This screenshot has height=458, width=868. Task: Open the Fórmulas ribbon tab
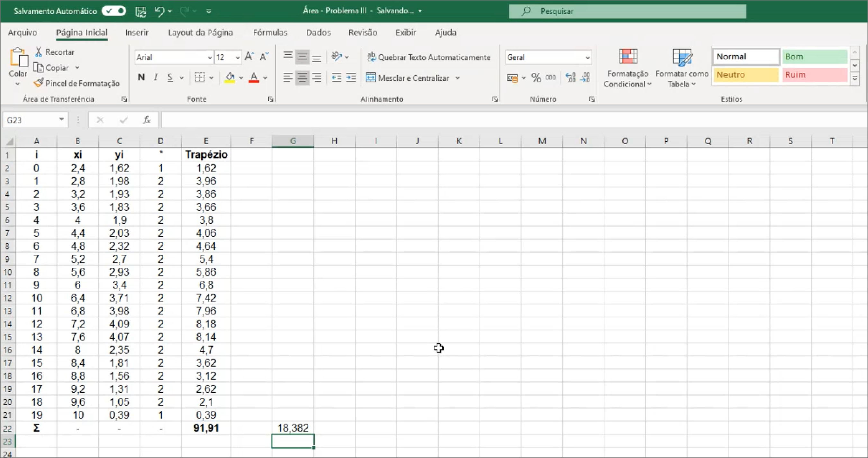coord(270,33)
